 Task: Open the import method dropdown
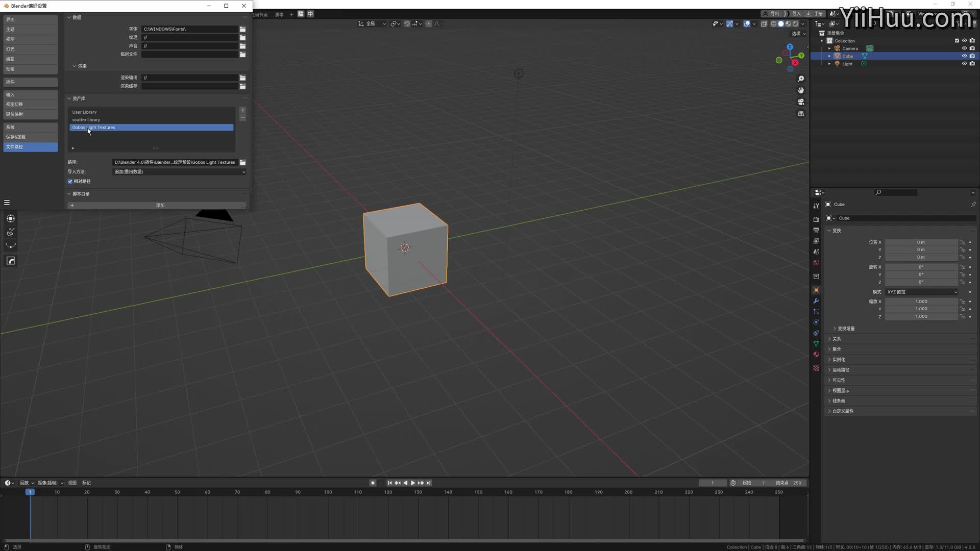pyautogui.click(x=179, y=172)
